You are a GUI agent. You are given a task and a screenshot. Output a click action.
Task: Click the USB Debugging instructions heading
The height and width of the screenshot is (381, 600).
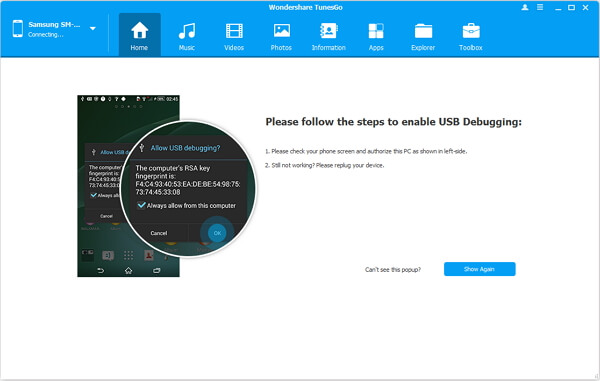point(393,122)
